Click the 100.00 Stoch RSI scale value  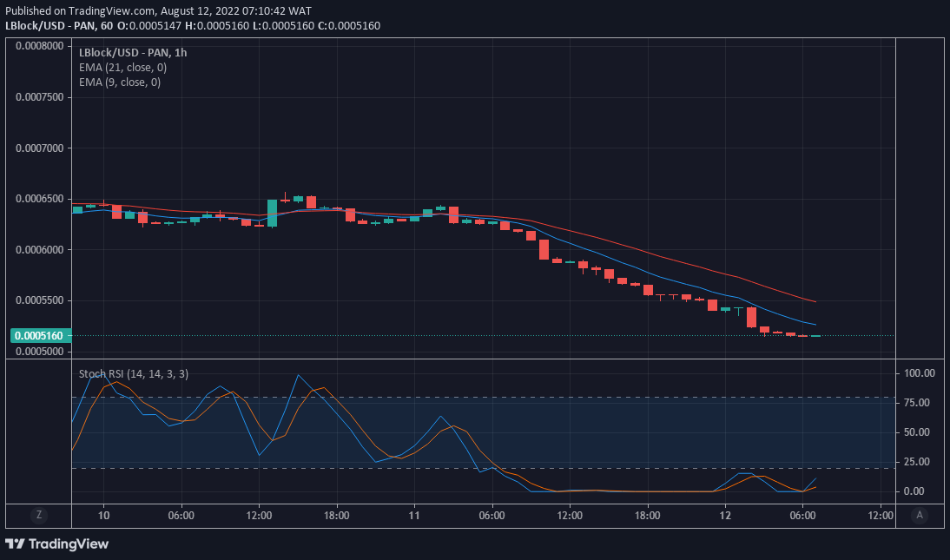click(x=919, y=373)
